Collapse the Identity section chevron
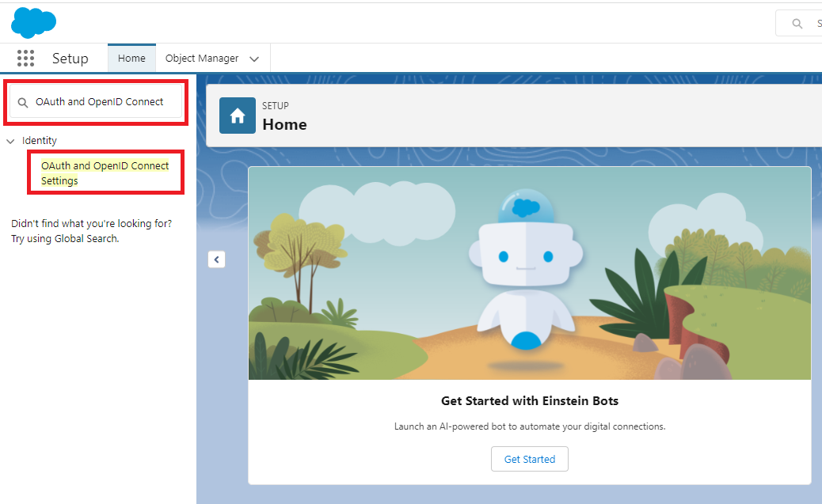 click(10, 141)
